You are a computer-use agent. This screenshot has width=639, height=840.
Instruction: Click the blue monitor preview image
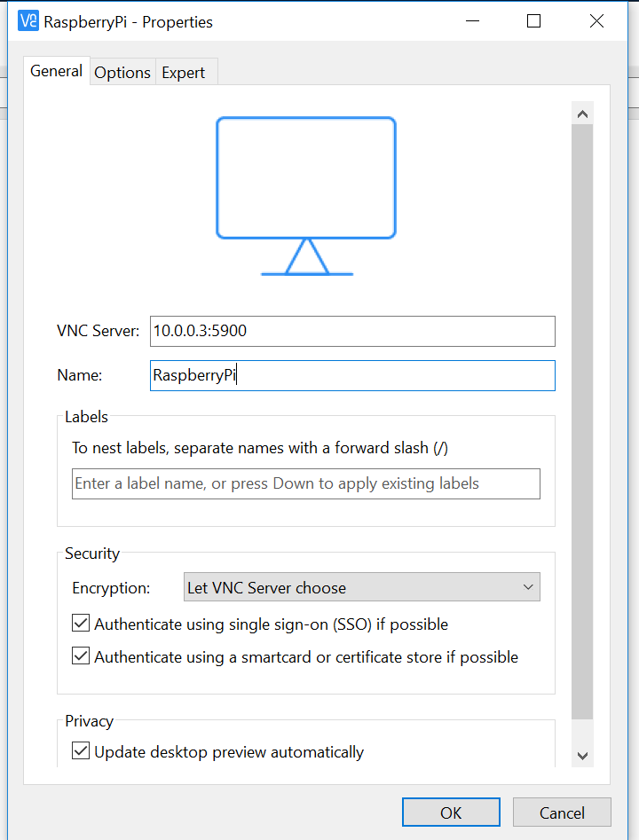tap(306, 196)
